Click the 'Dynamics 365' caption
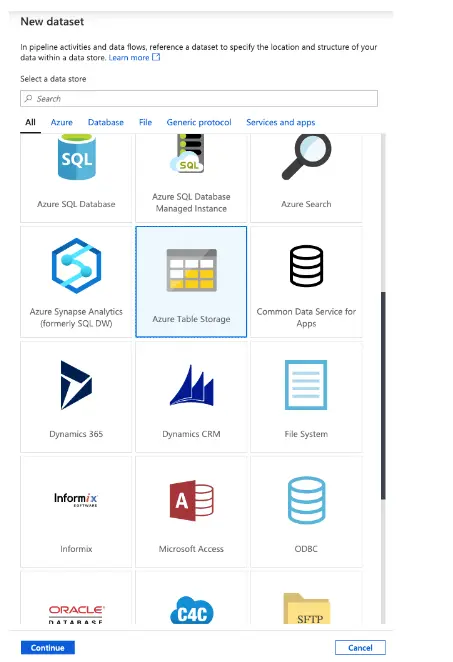The height and width of the screenshot is (662, 453). coord(76,434)
